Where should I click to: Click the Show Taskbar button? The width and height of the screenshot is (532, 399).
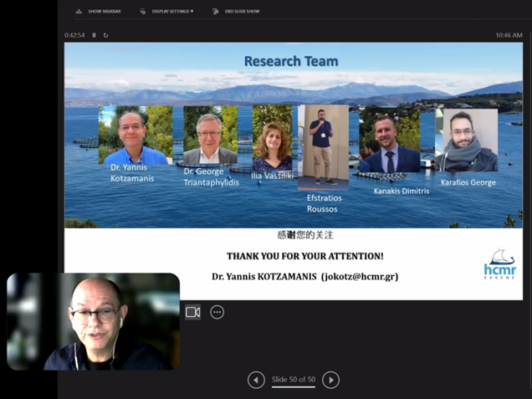[x=99, y=11]
